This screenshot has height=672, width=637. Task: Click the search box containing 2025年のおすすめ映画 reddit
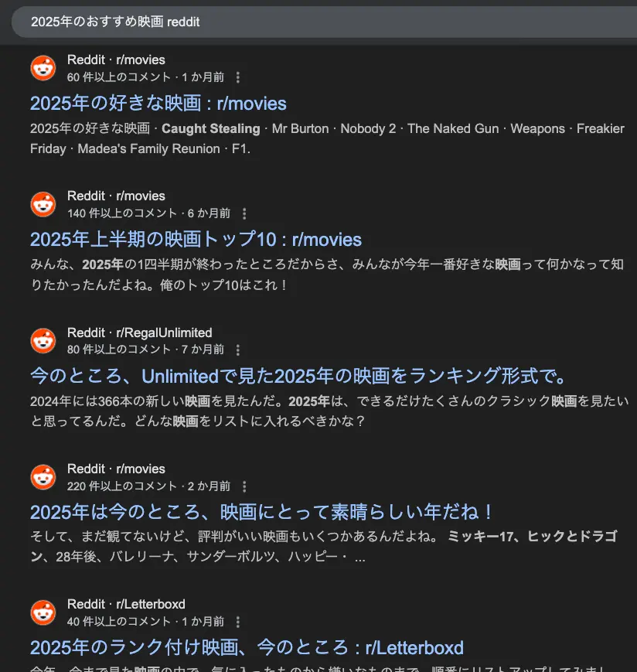[x=324, y=22]
